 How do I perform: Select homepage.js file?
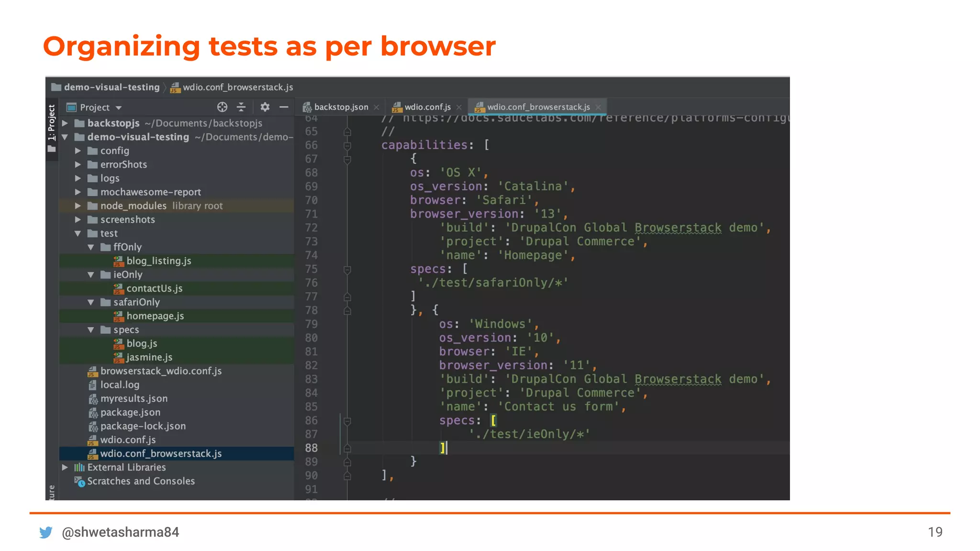177,316
